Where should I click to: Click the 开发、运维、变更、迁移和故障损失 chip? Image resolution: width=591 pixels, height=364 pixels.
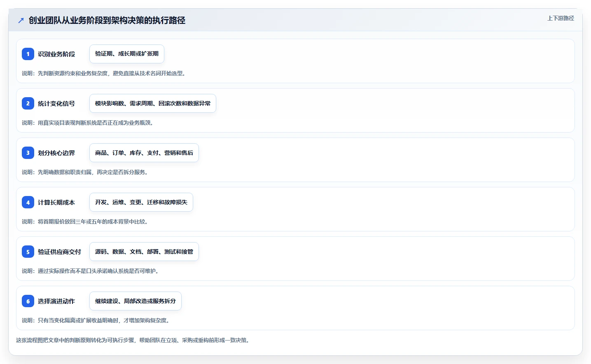tap(141, 202)
